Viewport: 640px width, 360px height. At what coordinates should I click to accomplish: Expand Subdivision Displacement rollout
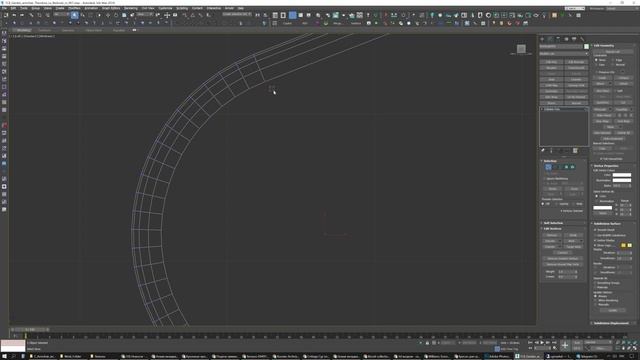coord(613,323)
